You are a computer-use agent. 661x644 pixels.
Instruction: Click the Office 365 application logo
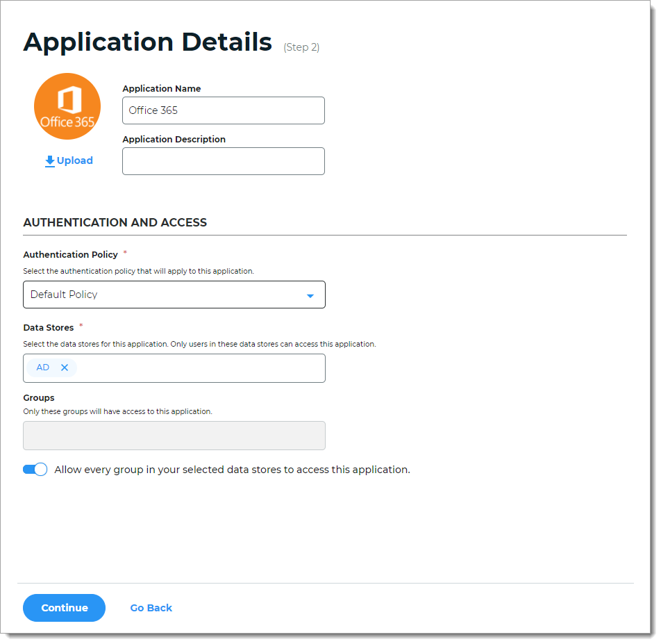click(x=67, y=106)
